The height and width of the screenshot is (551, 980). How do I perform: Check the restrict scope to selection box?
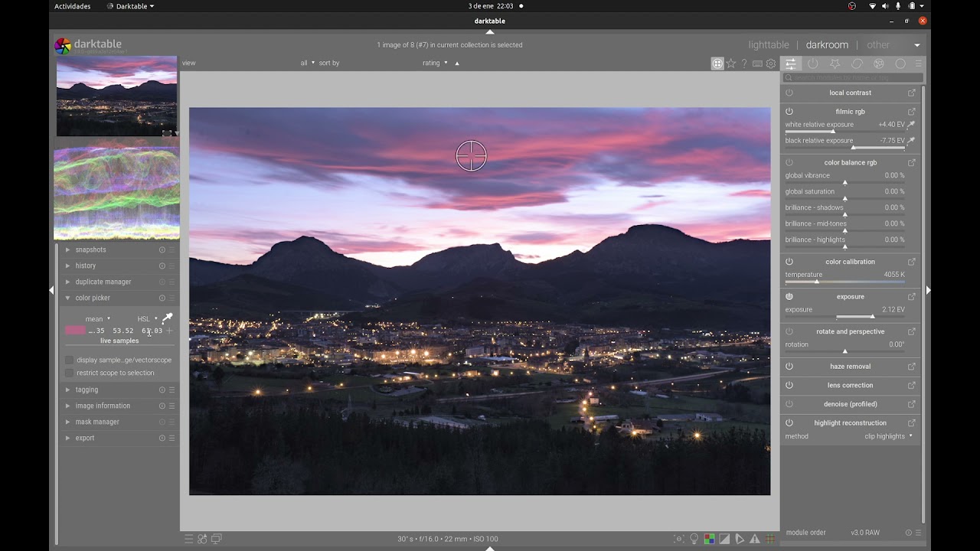click(69, 373)
